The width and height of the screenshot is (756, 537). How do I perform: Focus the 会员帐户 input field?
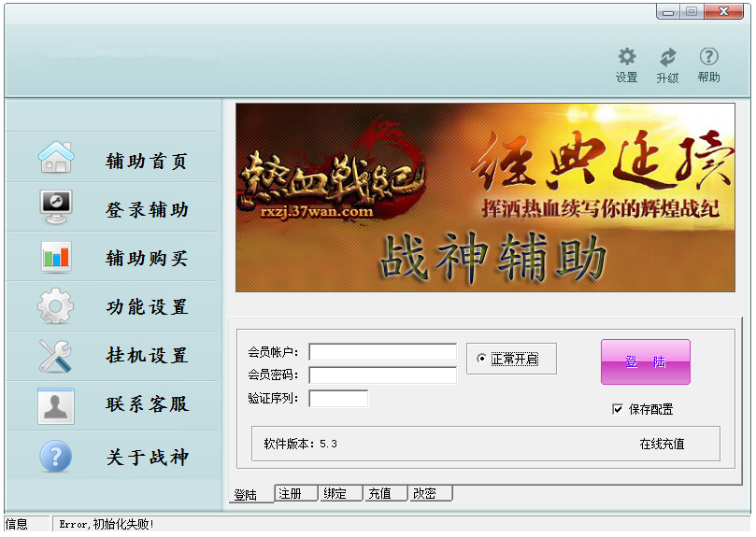point(383,352)
